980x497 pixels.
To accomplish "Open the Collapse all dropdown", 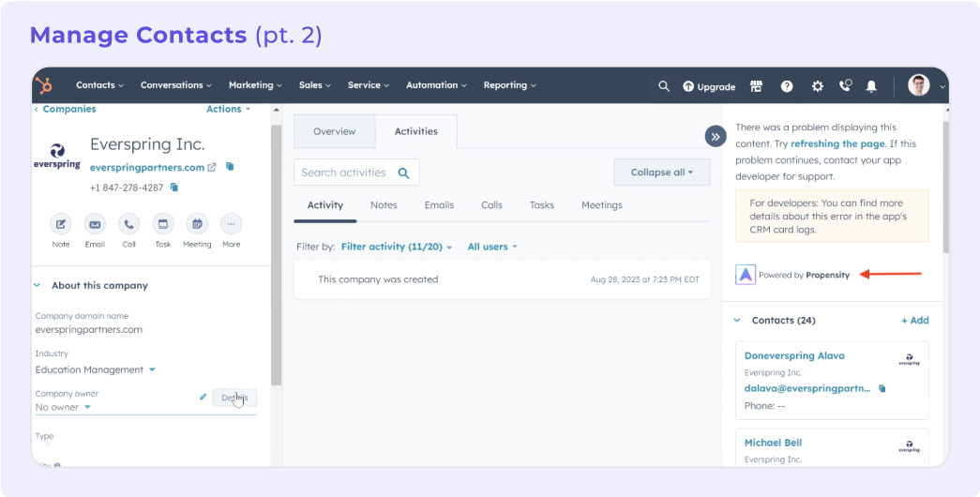I will coord(662,172).
